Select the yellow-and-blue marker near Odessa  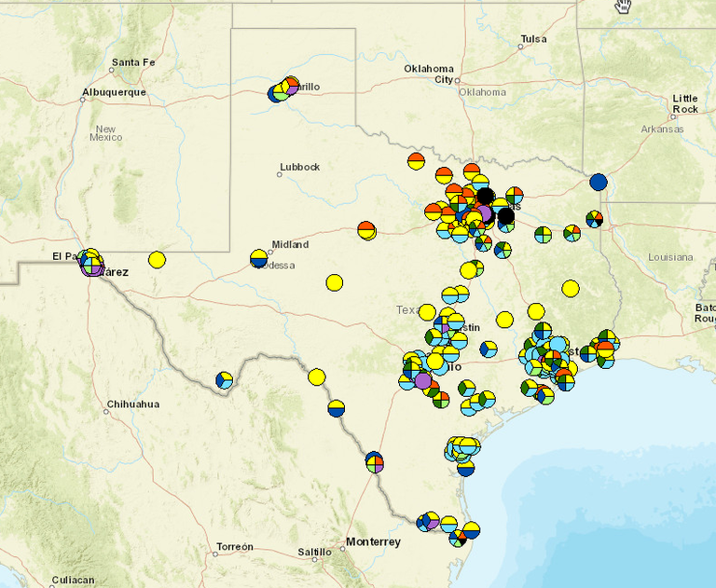pyautogui.click(x=259, y=258)
